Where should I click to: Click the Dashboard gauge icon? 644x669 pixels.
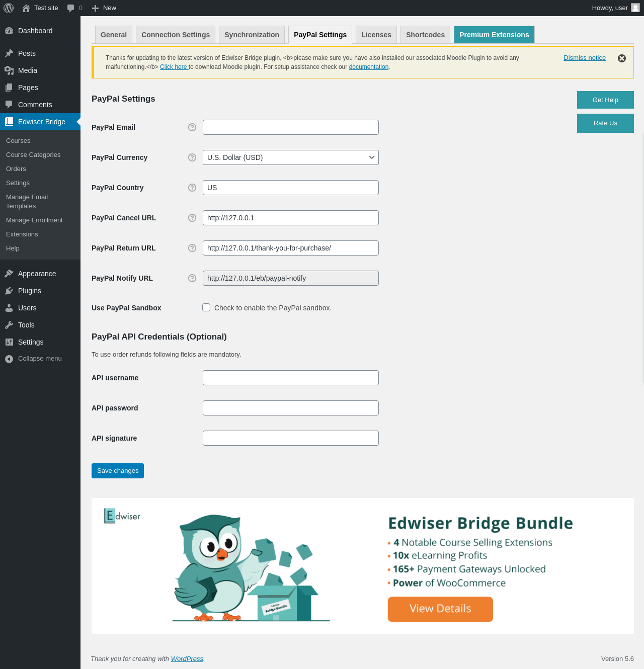9,31
